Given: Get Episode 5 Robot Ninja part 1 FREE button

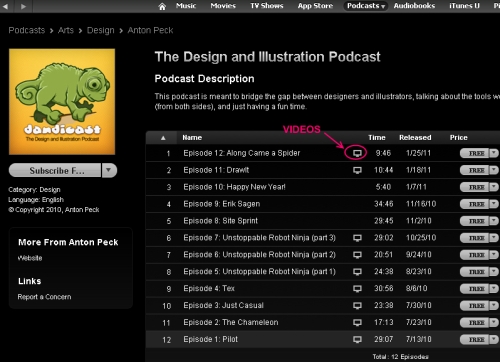Looking at the screenshot, I should coord(474,272).
